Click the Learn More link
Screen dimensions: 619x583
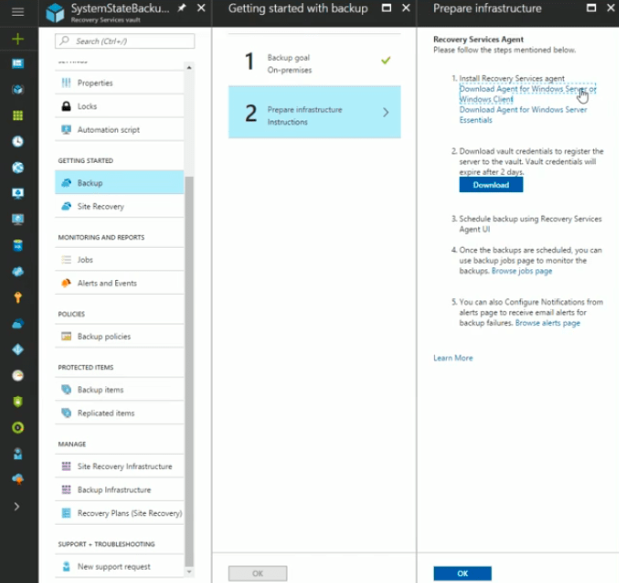pos(453,358)
